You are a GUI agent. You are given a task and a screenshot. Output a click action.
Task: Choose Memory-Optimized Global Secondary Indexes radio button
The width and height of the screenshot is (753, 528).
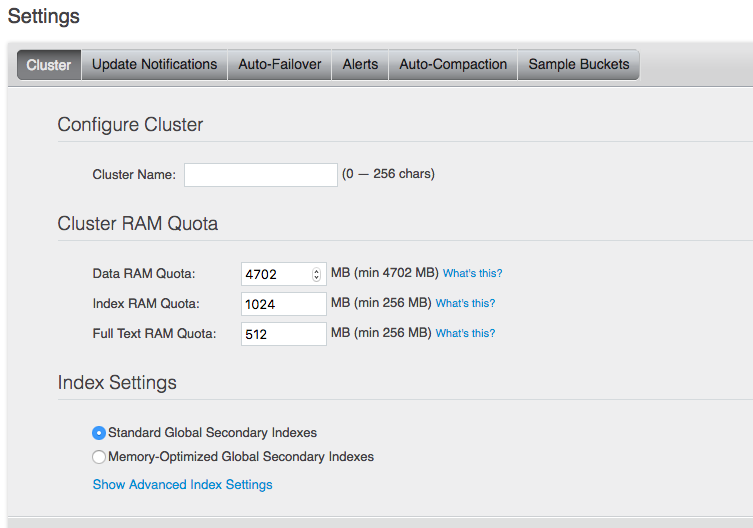99,457
